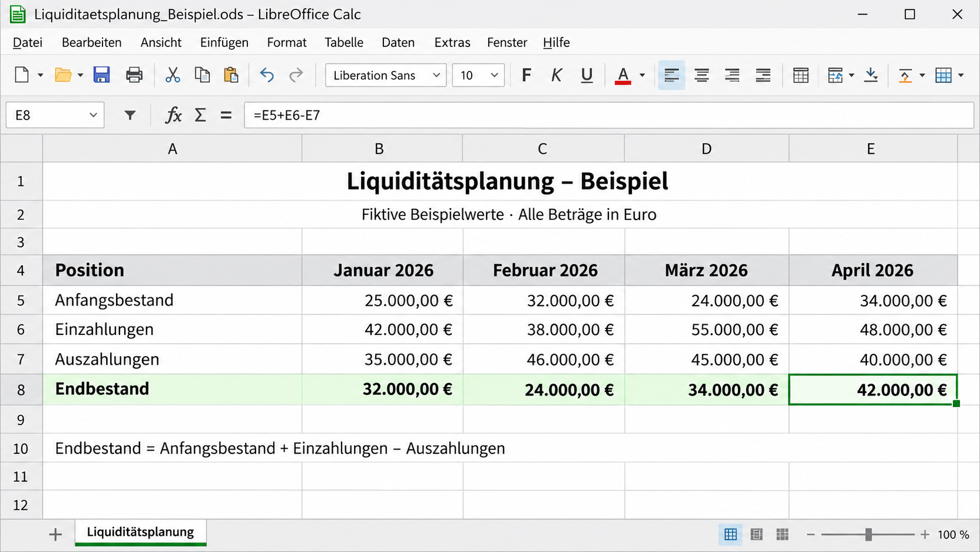Viewport: 980px width, 552px height.
Task: Click the formula input line
Action: click(x=609, y=115)
